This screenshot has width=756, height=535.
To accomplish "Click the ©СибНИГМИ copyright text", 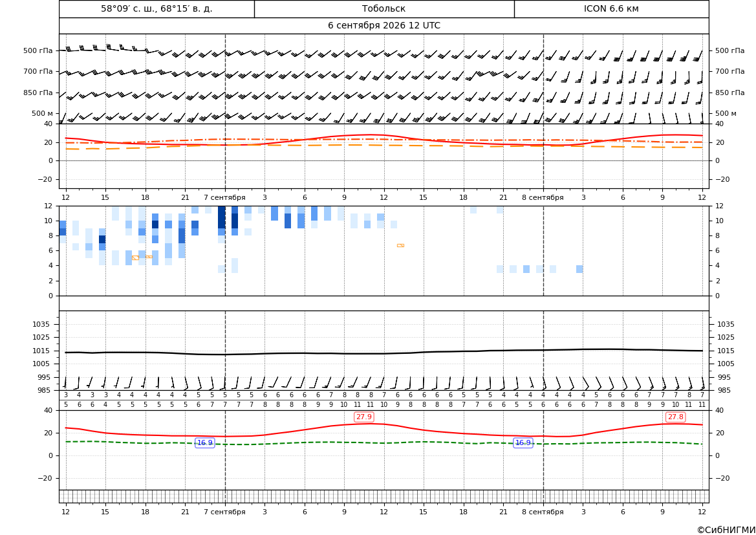I will pos(726,530).
